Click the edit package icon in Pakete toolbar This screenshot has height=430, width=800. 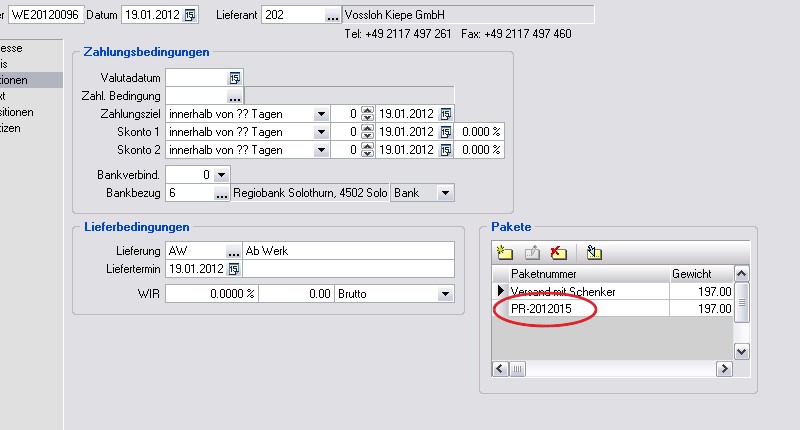532,253
